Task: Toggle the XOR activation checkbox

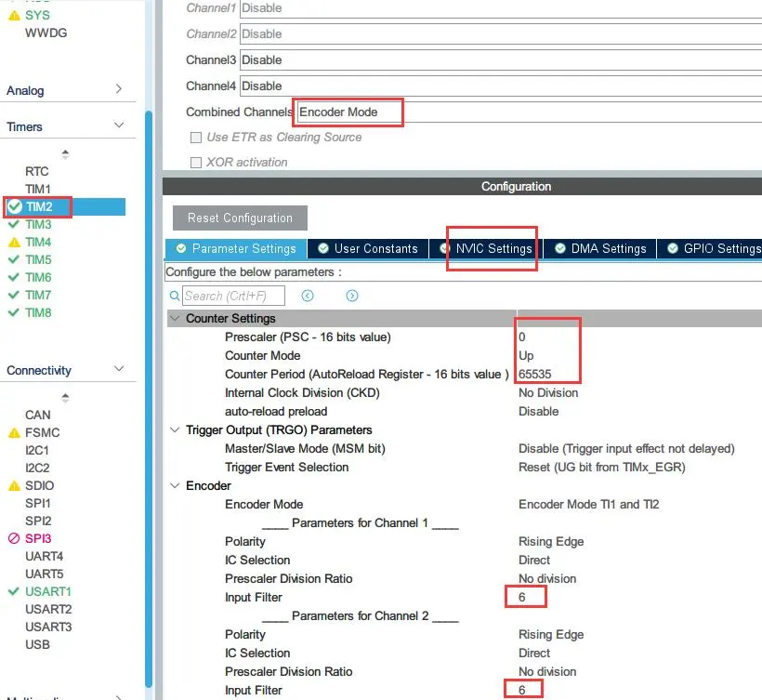Action: coord(196,163)
